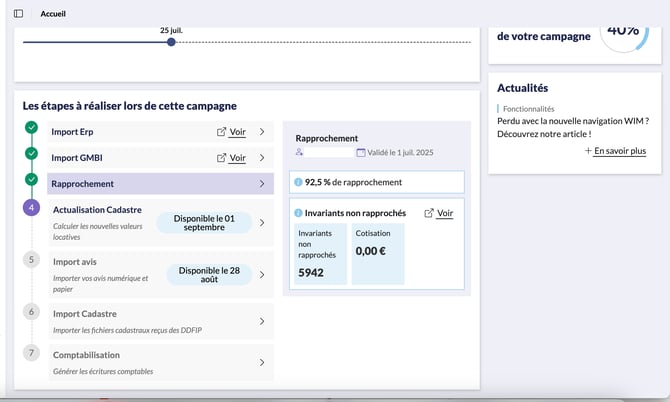This screenshot has width=670, height=402.
Task: Toggle the sidebar panel icon
Action: pos(18,14)
